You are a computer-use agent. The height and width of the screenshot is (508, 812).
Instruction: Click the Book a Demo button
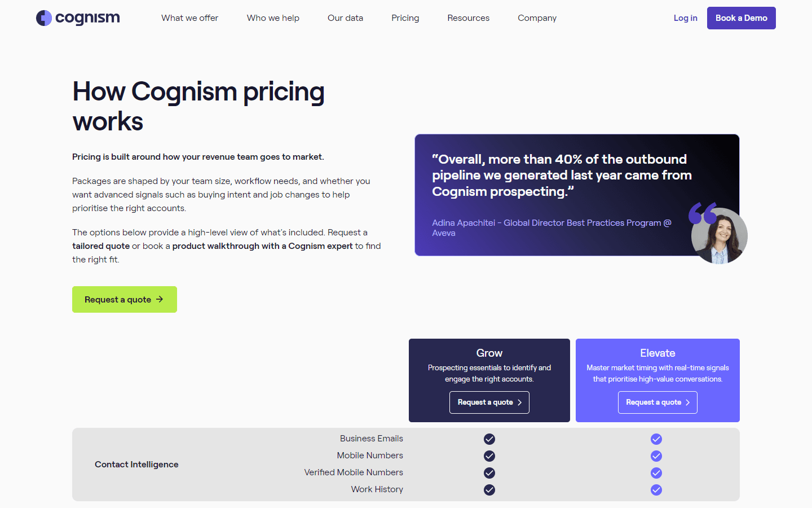click(x=741, y=17)
